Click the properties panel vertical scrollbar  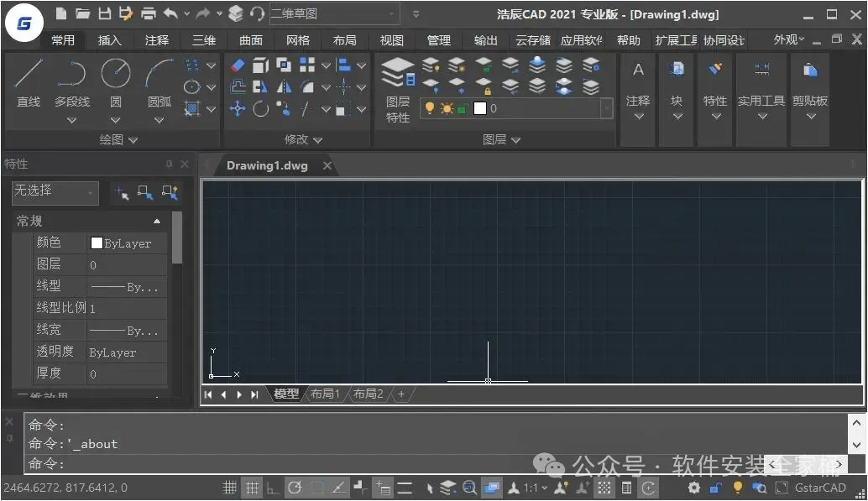point(177,238)
